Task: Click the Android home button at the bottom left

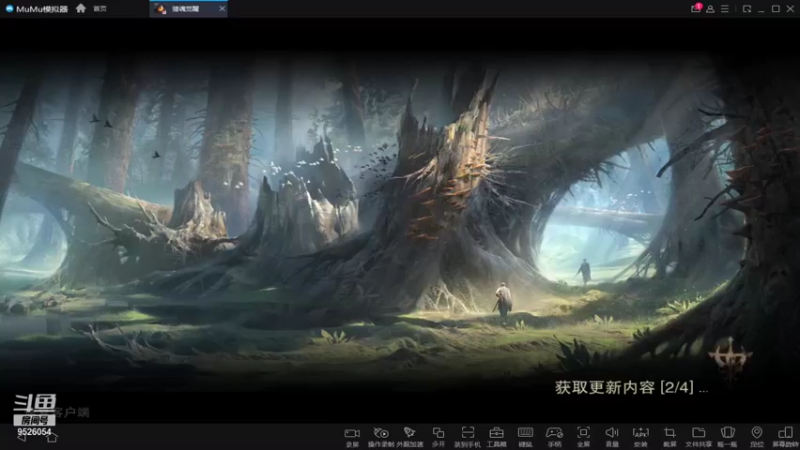Action: (52, 437)
